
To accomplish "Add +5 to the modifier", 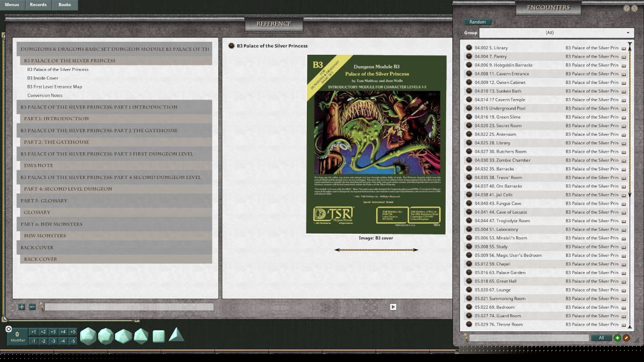I will [x=72, y=332].
